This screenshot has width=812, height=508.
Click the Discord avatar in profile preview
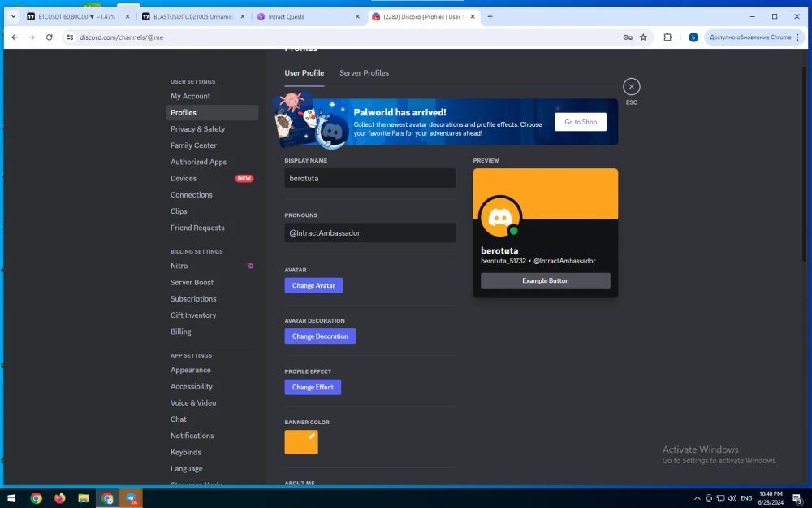tap(499, 217)
